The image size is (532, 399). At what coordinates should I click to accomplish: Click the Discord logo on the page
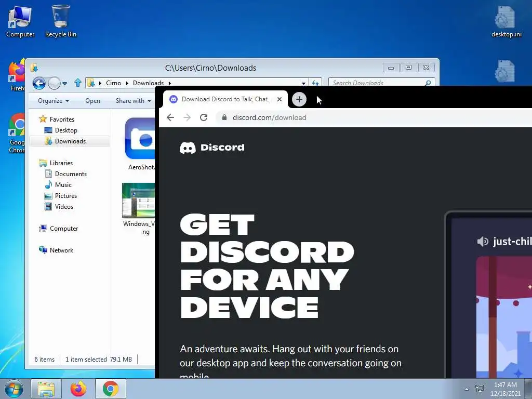[x=212, y=148]
